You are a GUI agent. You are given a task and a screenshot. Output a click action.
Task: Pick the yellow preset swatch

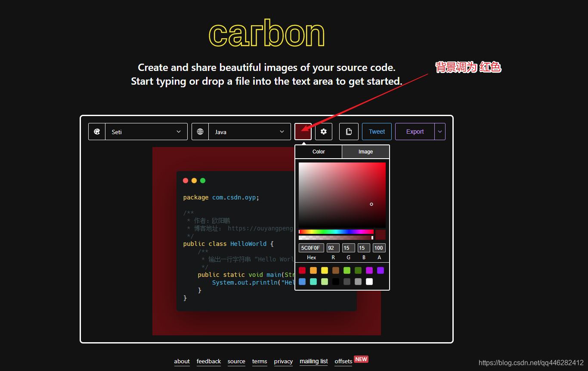325,270
